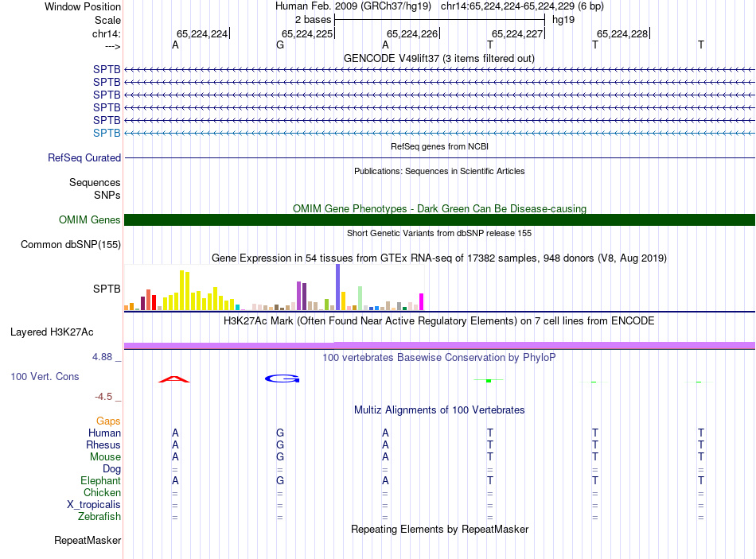Click the light green bar in GTEx chart
Viewport: 756px width, 559px height.
[360, 298]
